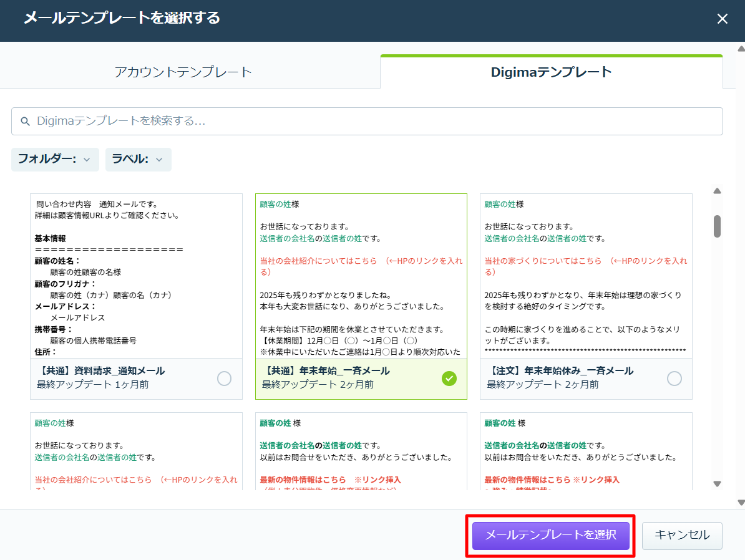The height and width of the screenshot is (560, 745).
Task: Select radio for 【共通】資料請求_通知メール
Action: click(224, 379)
